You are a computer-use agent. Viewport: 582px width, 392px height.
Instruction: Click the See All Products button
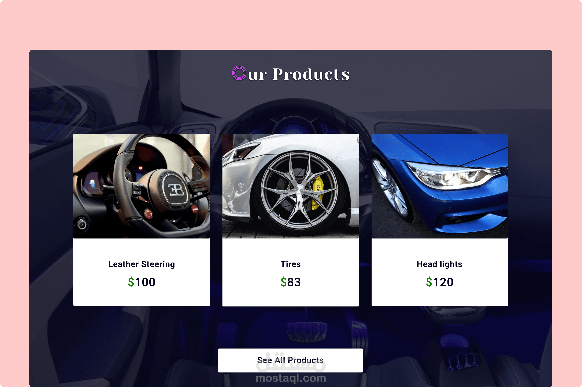click(290, 360)
